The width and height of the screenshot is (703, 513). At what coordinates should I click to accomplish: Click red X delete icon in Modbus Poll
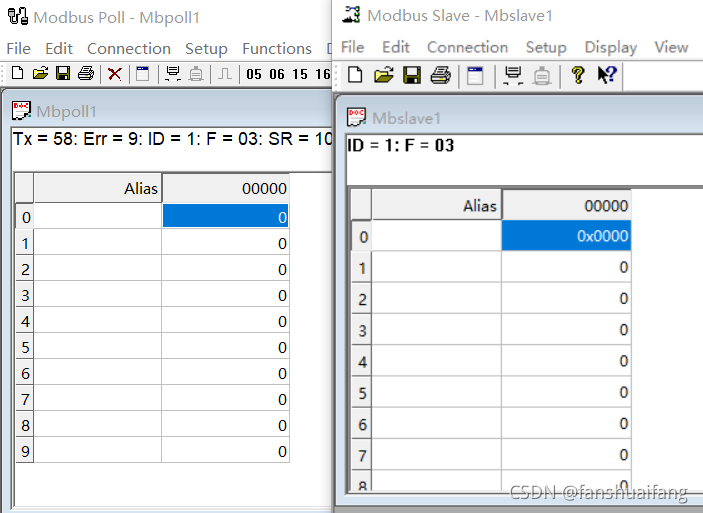115,74
